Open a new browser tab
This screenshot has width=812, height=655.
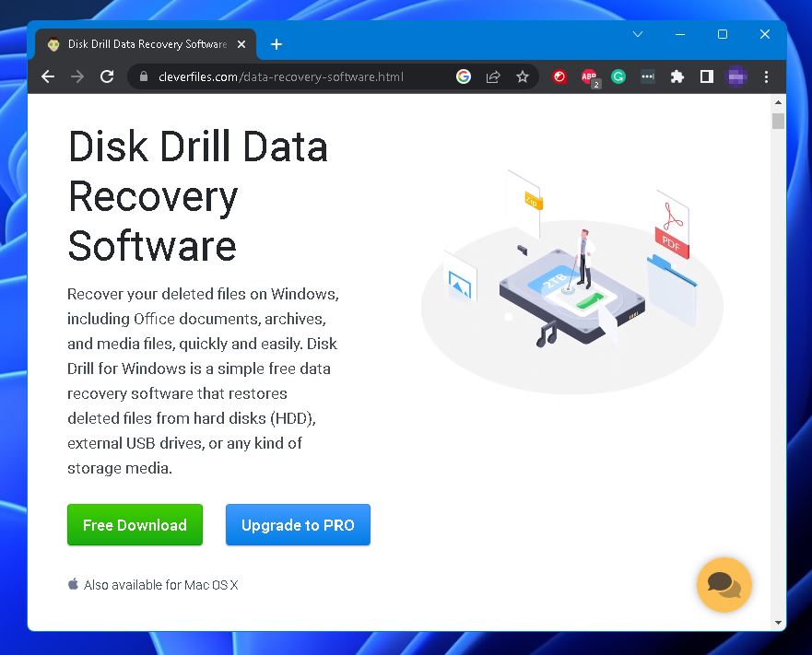[277, 44]
